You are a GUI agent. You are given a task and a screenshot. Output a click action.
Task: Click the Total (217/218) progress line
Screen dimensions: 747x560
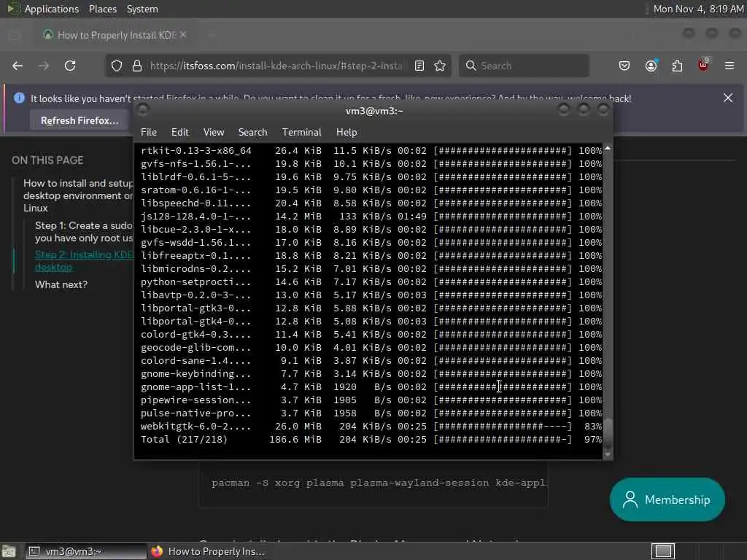click(371, 440)
